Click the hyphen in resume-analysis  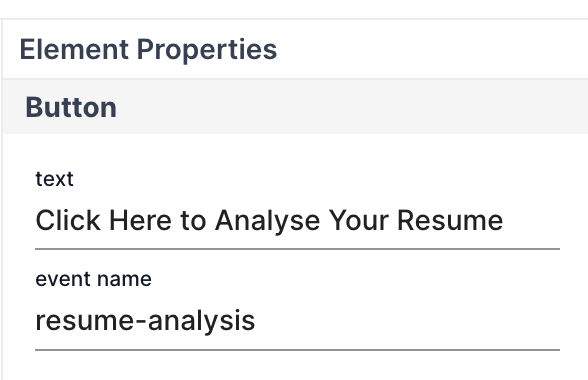tap(140, 323)
